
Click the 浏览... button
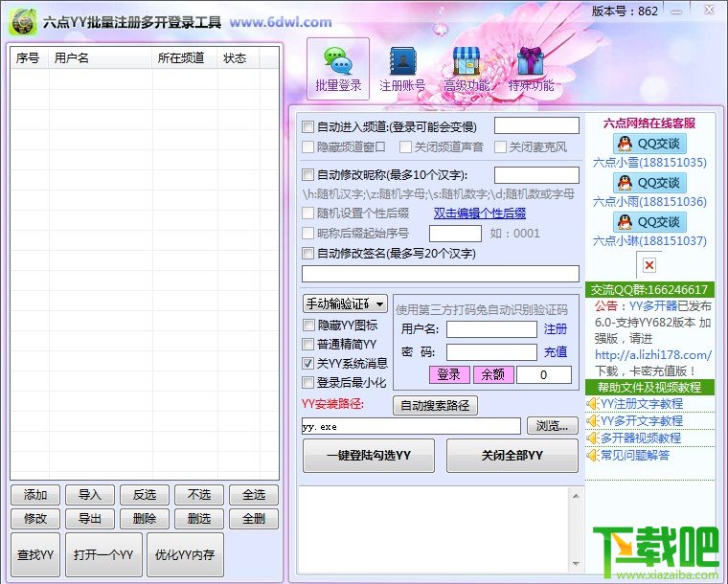pos(552,425)
